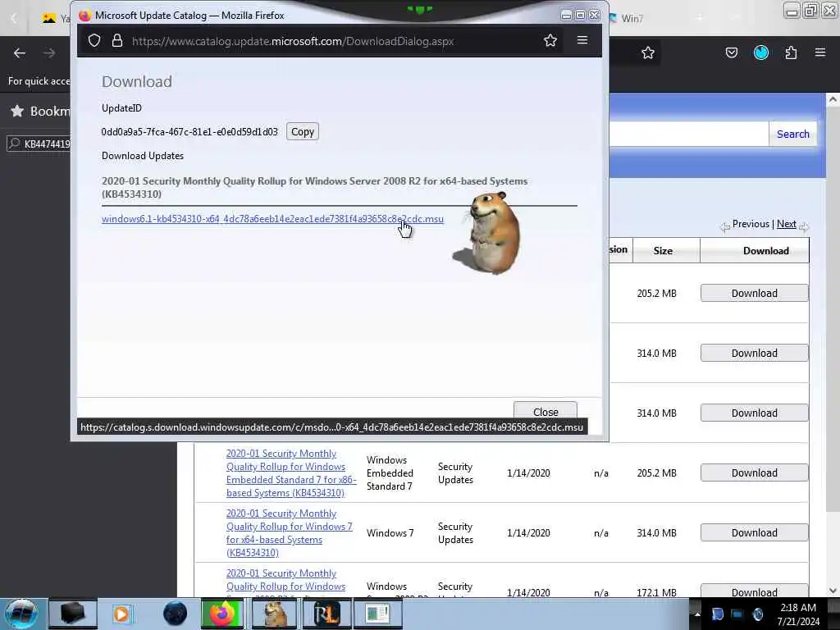
Task: Click the UpdateID value text 0dd0a9a5-7fca-467c
Action: (x=189, y=132)
